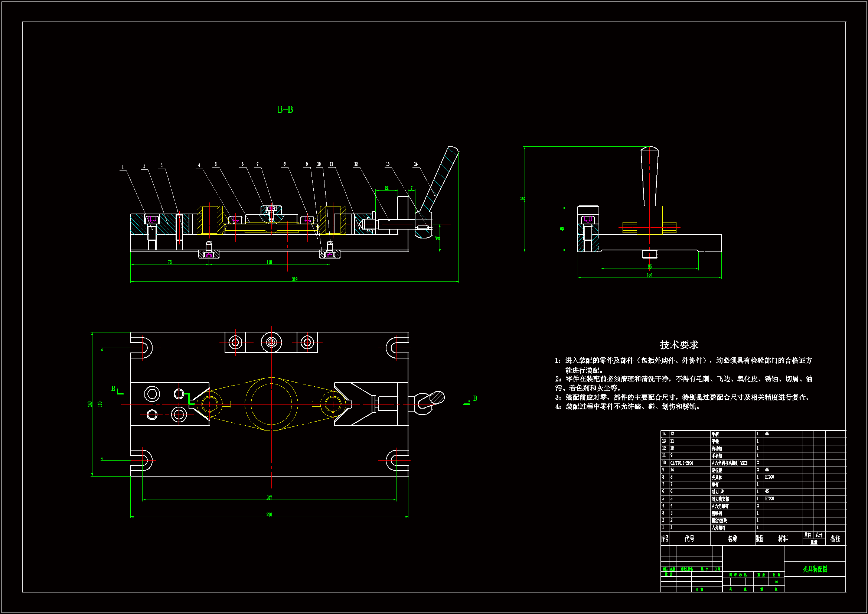This screenshot has width=868, height=614.
Task: Click the 数量 column header
Action: [x=760, y=539]
